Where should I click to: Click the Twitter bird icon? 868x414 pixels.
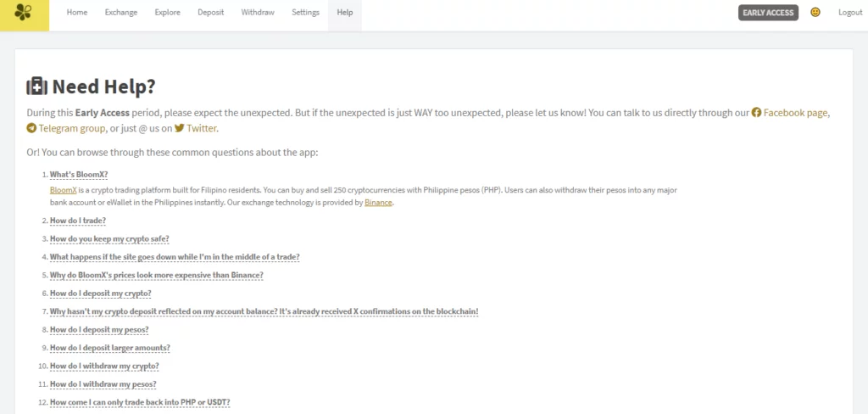(x=180, y=128)
